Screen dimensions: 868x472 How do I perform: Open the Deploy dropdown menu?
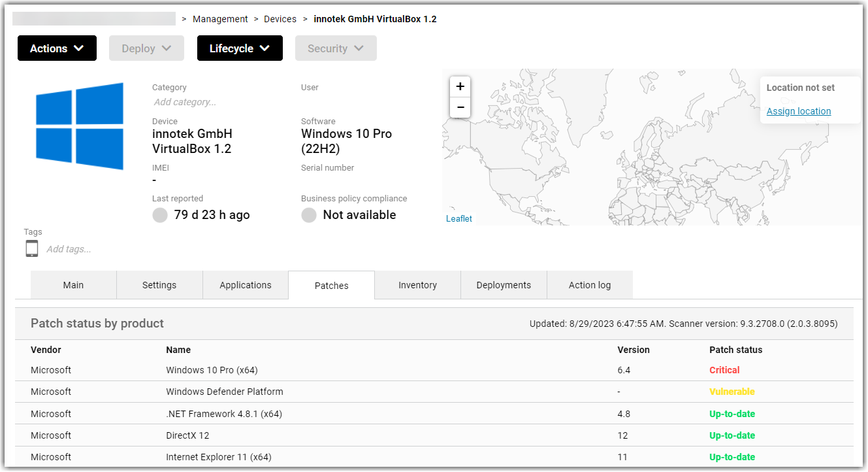click(146, 48)
